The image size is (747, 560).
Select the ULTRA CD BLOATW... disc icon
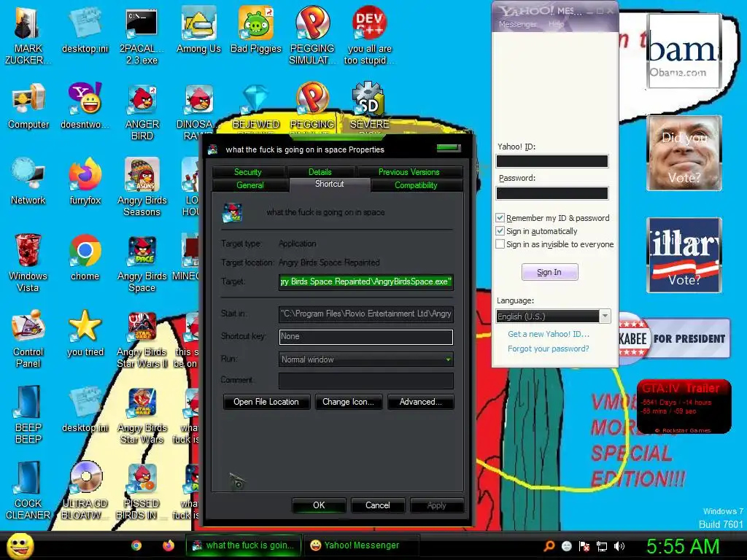85,491
